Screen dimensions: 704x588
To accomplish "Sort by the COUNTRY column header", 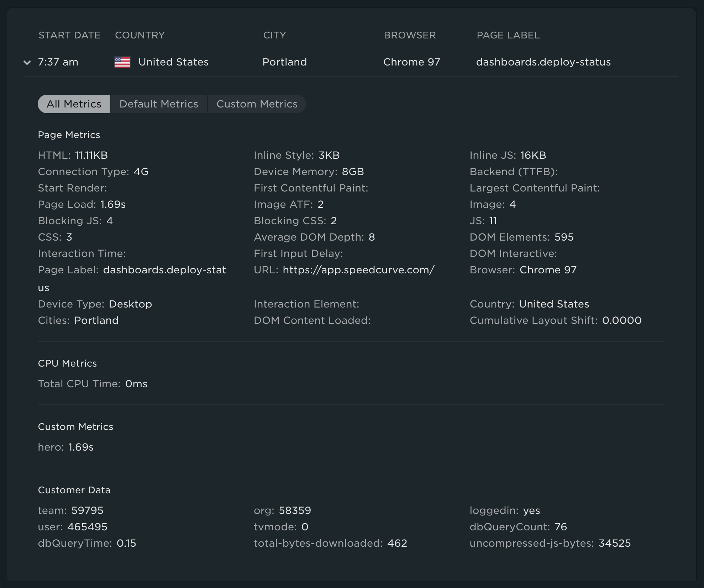I will pyautogui.click(x=140, y=35).
